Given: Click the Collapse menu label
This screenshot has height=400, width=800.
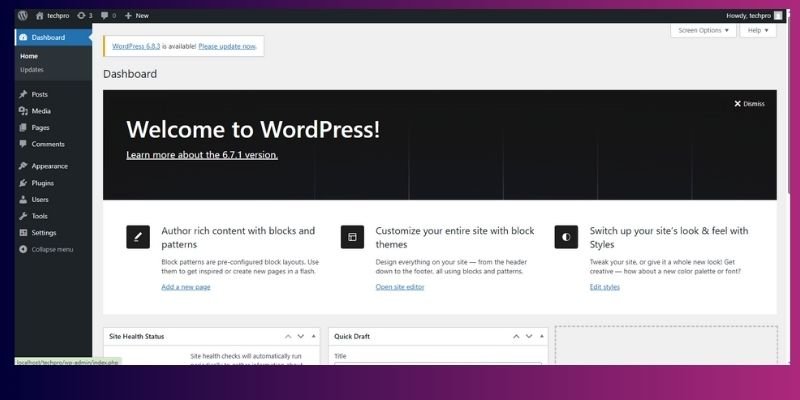Looking at the screenshot, I should coord(52,249).
